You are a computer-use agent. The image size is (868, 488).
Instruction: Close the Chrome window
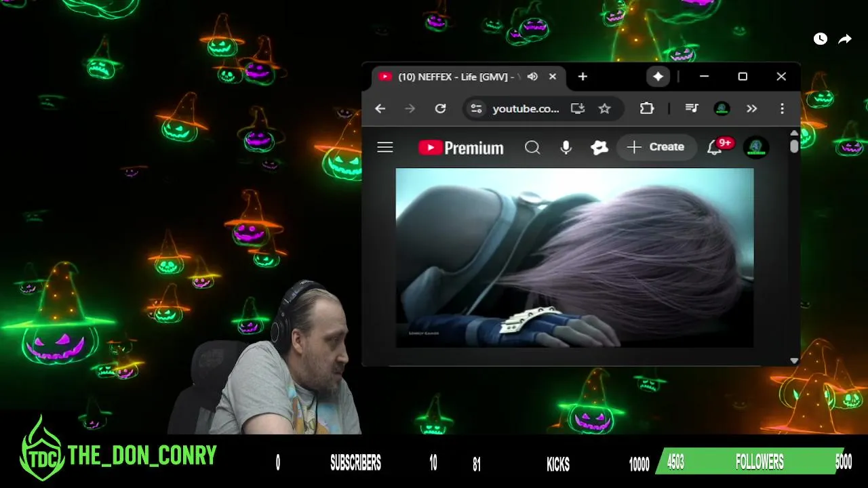(781, 77)
